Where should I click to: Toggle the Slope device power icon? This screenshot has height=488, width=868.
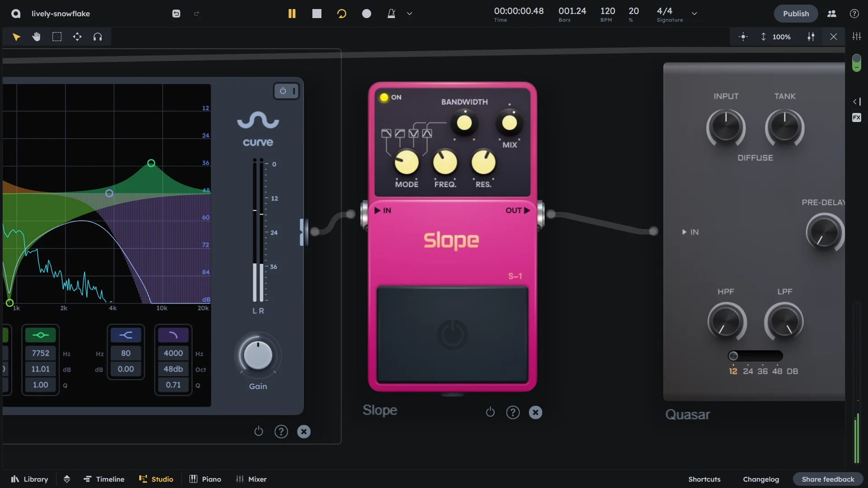(x=490, y=412)
